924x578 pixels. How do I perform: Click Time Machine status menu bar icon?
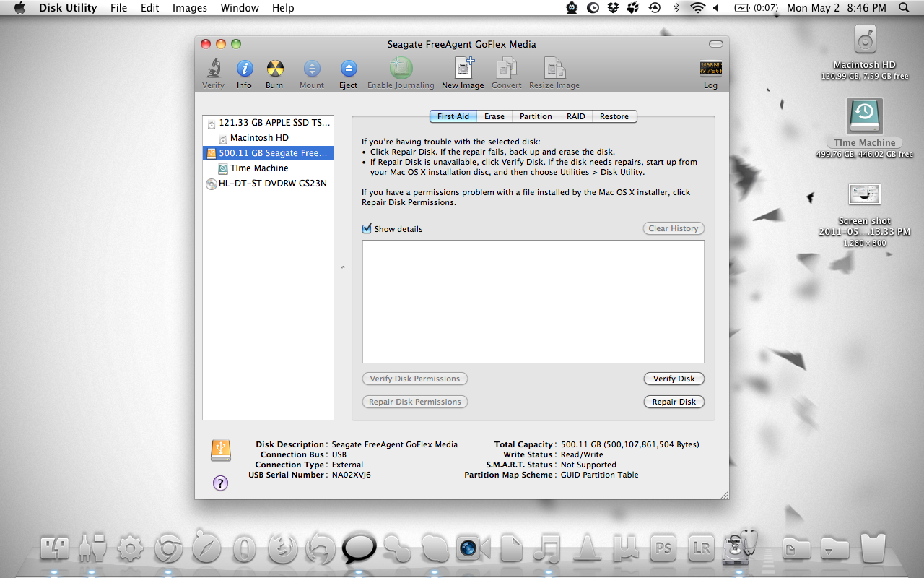(655, 8)
